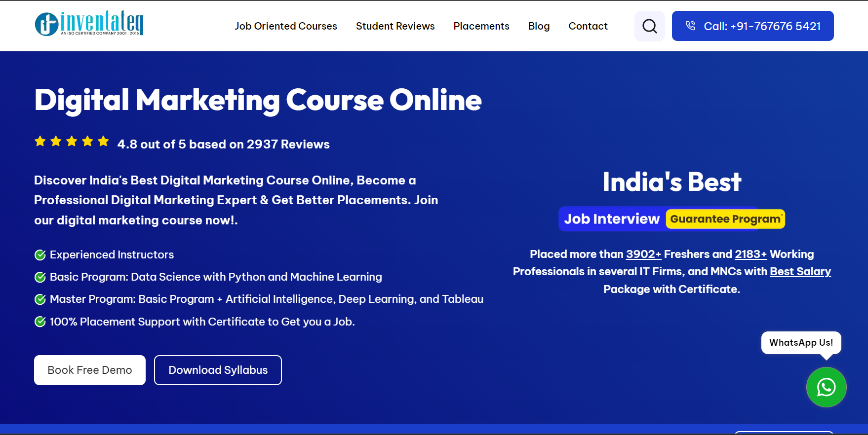Viewport: 868px width, 435px height.
Task: Click Download Syllabus button
Action: pos(218,370)
